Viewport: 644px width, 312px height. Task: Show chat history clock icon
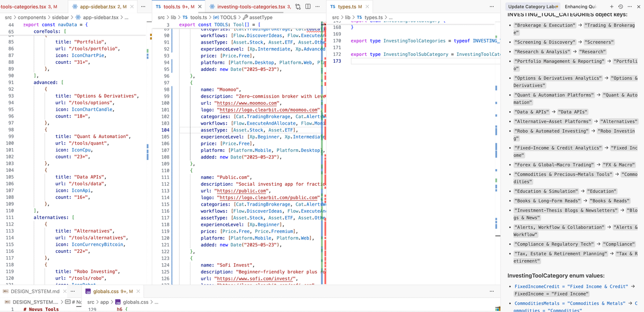coord(620,6)
